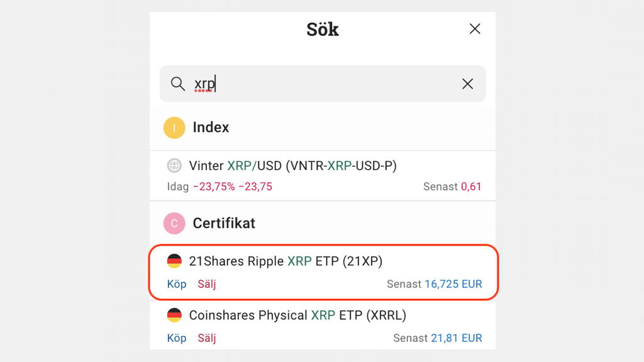Click the magnifying glass search icon
This screenshot has width=644, height=362.
(178, 84)
